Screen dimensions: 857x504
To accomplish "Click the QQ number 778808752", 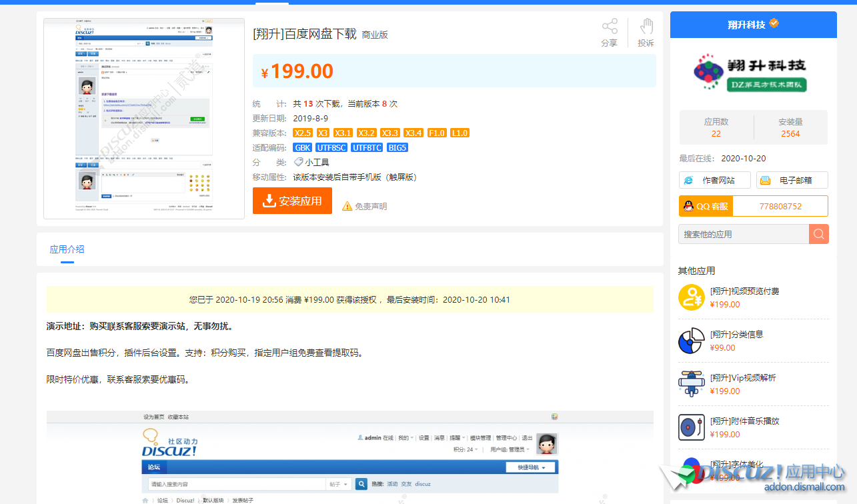I will click(x=780, y=206).
